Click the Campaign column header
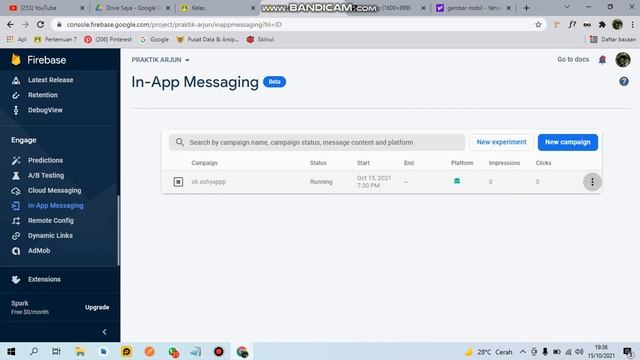640x360 pixels. coord(204,163)
